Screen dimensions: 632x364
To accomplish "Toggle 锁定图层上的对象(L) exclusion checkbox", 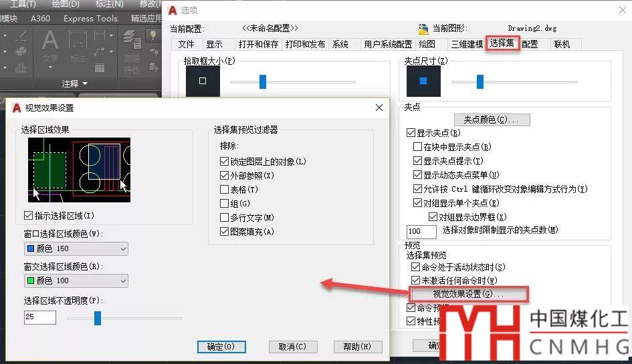I will pyautogui.click(x=225, y=162).
